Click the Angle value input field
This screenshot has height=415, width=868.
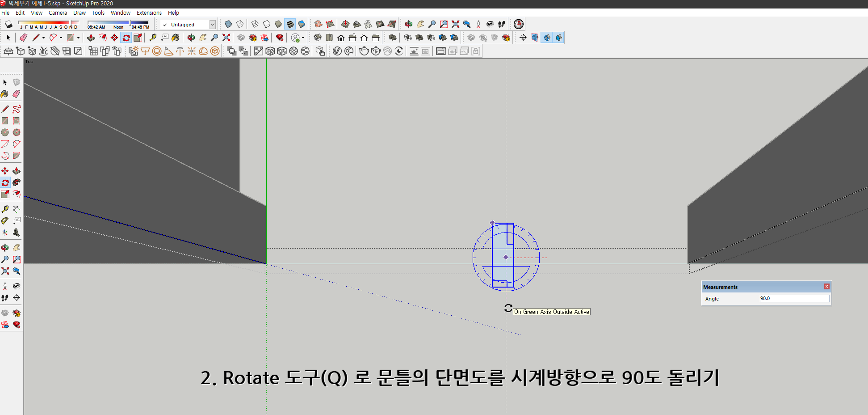coord(794,298)
